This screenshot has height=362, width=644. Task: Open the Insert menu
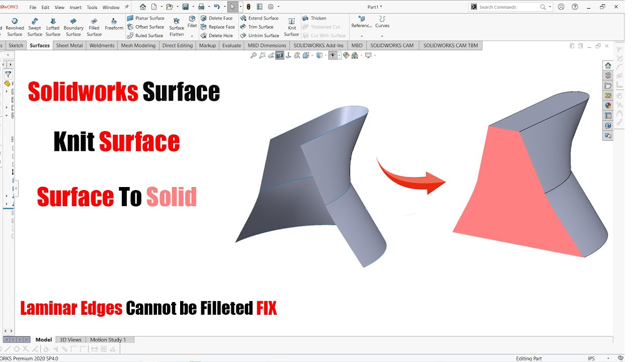click(75, 8)
